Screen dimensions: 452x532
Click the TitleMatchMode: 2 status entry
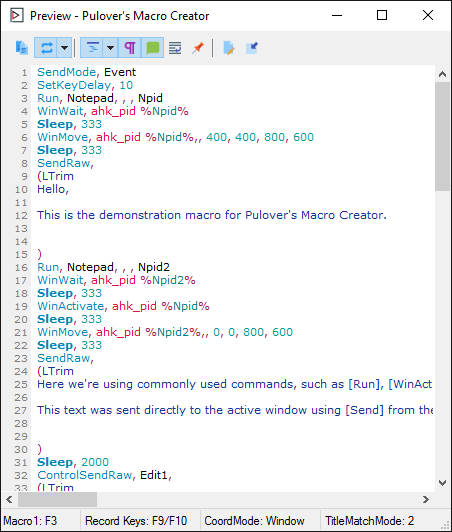370,520
